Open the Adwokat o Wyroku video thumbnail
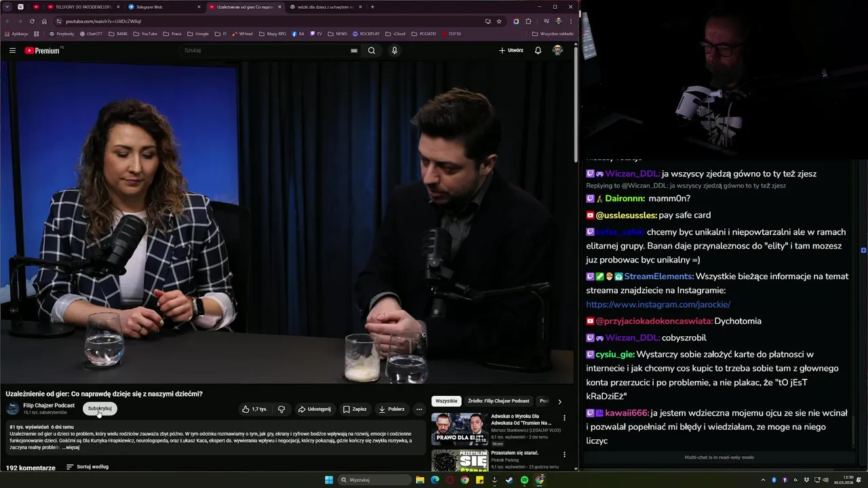 459,429
